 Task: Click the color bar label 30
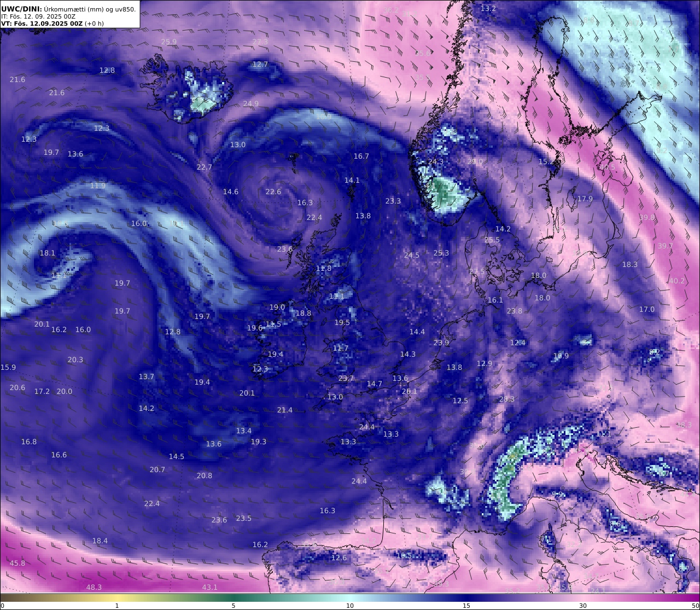(x=583, y=606)
